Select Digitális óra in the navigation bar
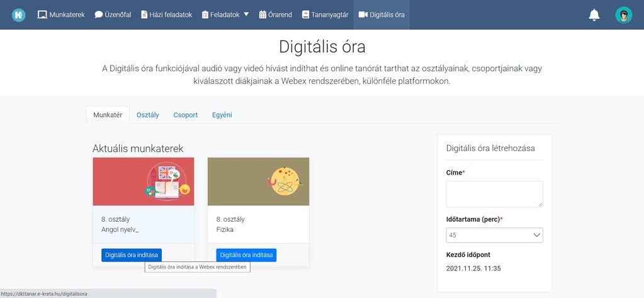 [x=381, y=14]
